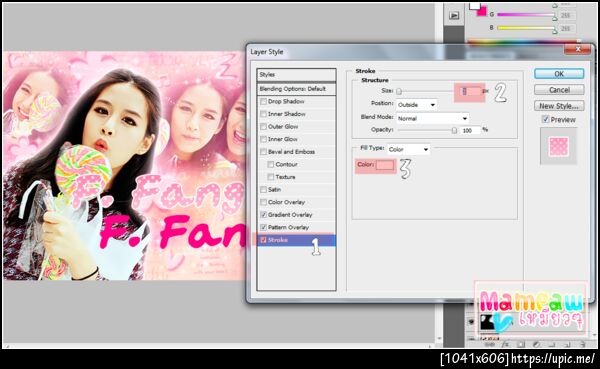Click the stroke Size px input field
This screenshot has width=600, height=369.
pos(470,91)
